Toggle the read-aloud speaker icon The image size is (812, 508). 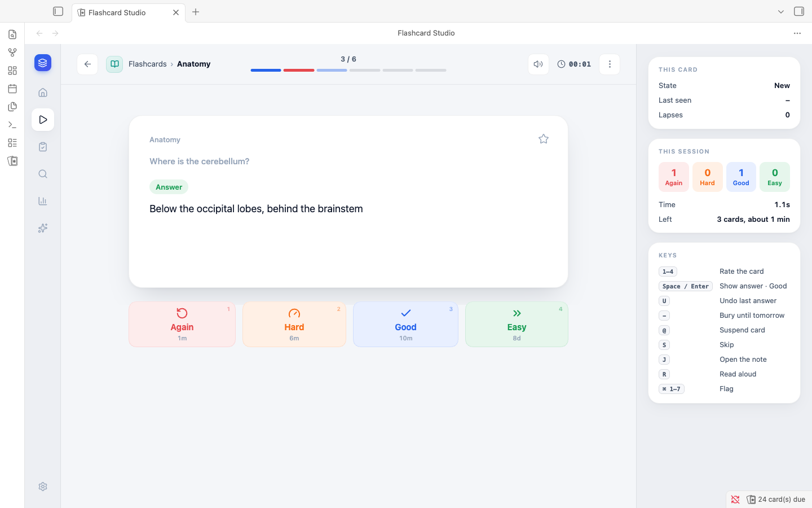(539, 64)
